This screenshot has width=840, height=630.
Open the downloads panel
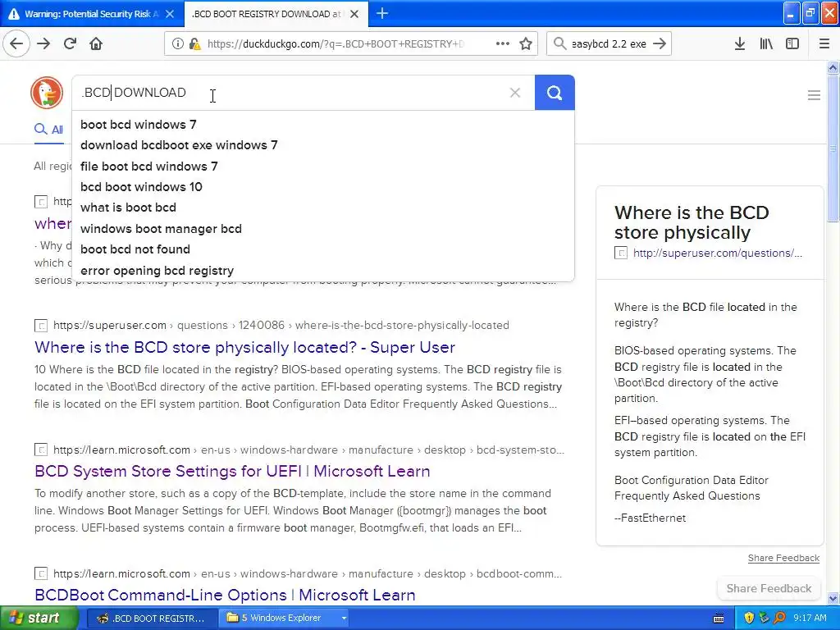(739, 43)
